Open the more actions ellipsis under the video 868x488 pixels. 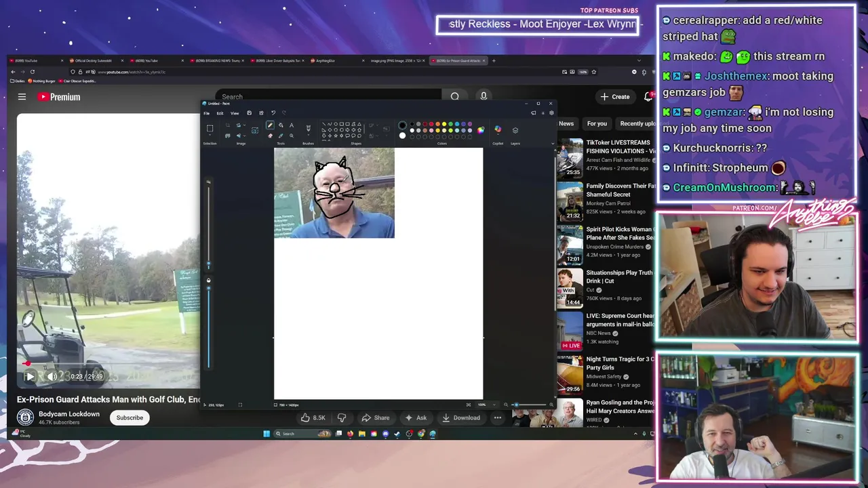(x=497, y=418)
